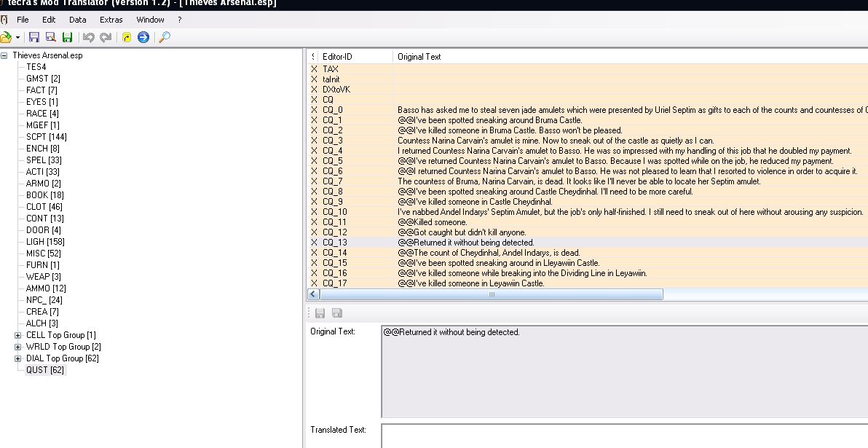This screenshot has width=868, height=448.
Task: Select MISC [52] in the tree
Action: [x=44, y=253]
